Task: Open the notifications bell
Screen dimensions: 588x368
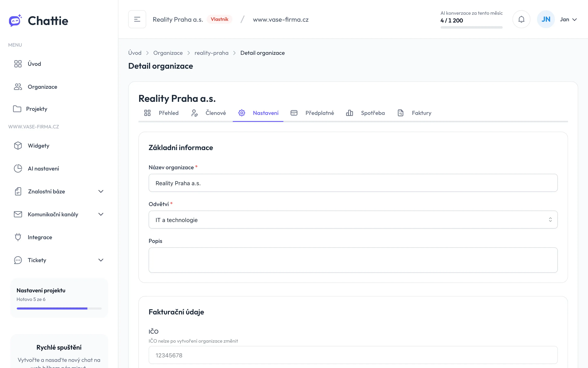Action: (521, 19)
